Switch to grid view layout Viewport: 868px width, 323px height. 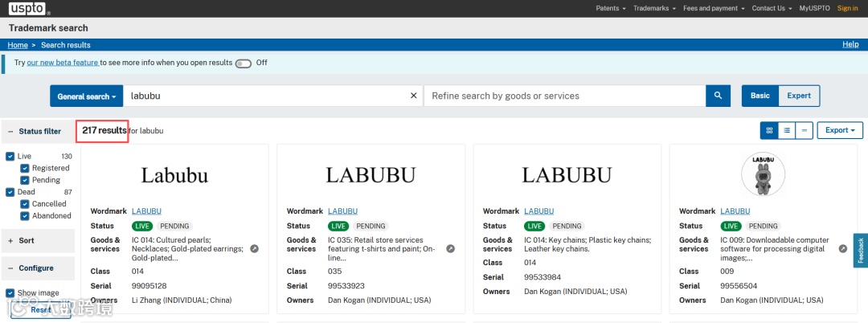[769, 130]
